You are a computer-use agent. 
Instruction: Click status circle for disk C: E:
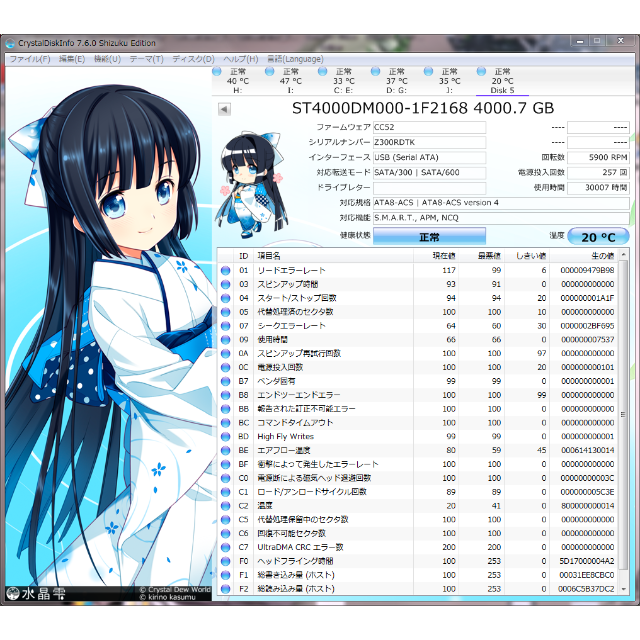click(322, 71)
